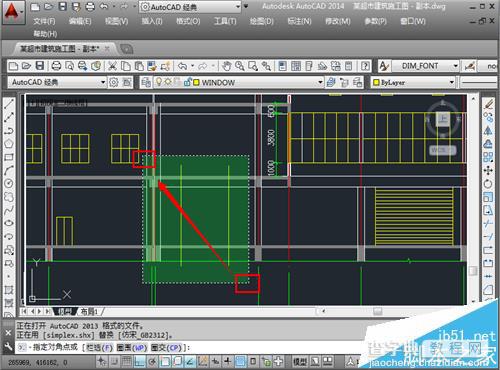Click the Cut scissors icon
This screenshot has height=370, width=500.
[x=113, y=66]
